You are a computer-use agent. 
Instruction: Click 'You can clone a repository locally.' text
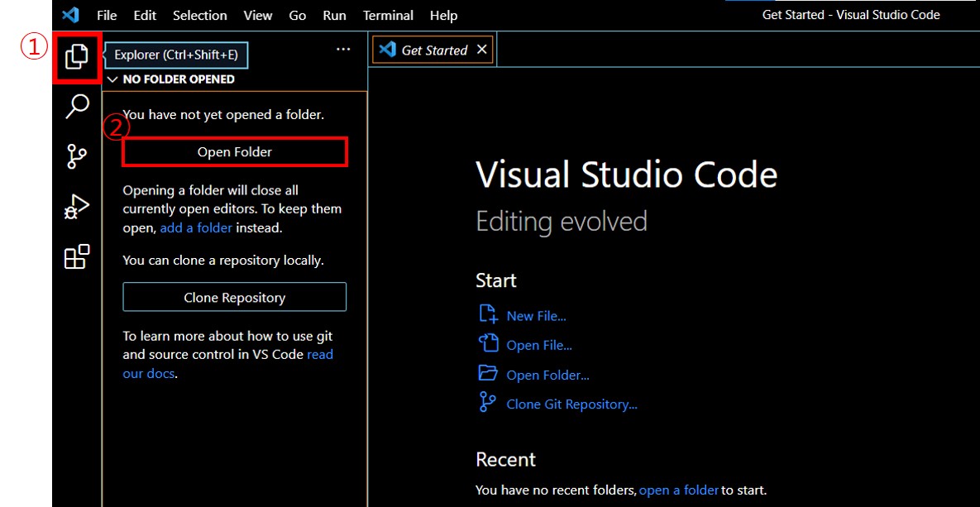pyautogui.click(x=223, y=261)
